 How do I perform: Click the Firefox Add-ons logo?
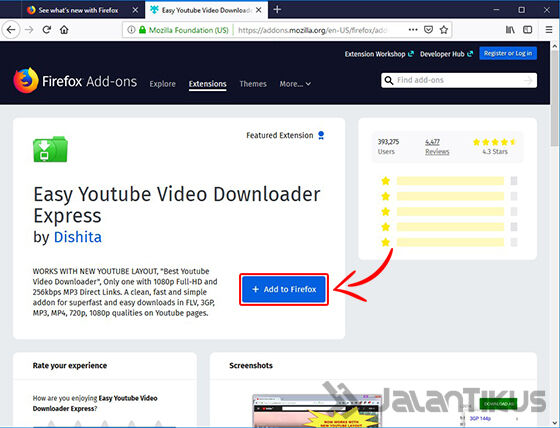pyautogui.click(x=75, y=81)
